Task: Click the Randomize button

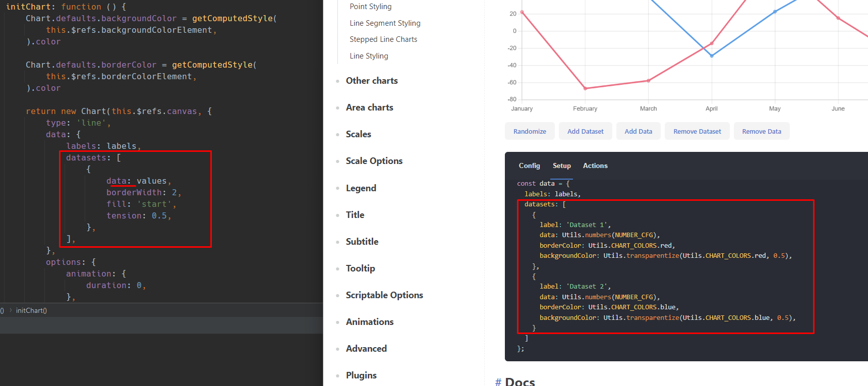Action: (530, 131)
